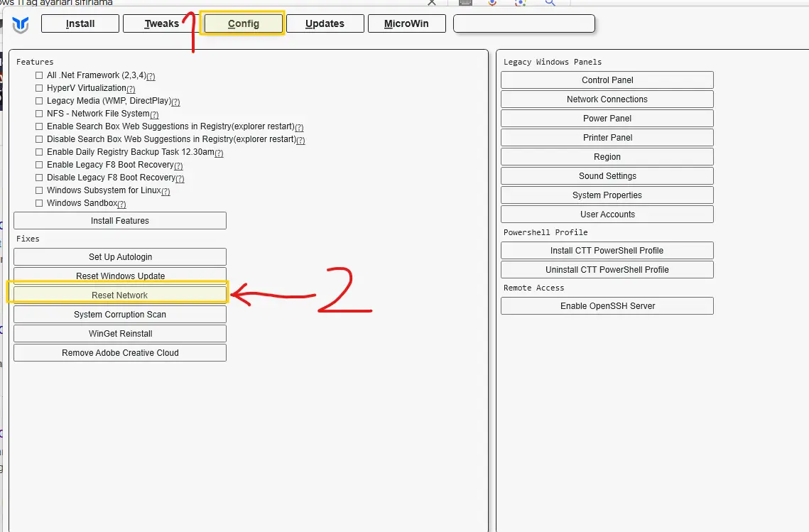Open (?) help for Legacy Media

click(x=175, y=102)
